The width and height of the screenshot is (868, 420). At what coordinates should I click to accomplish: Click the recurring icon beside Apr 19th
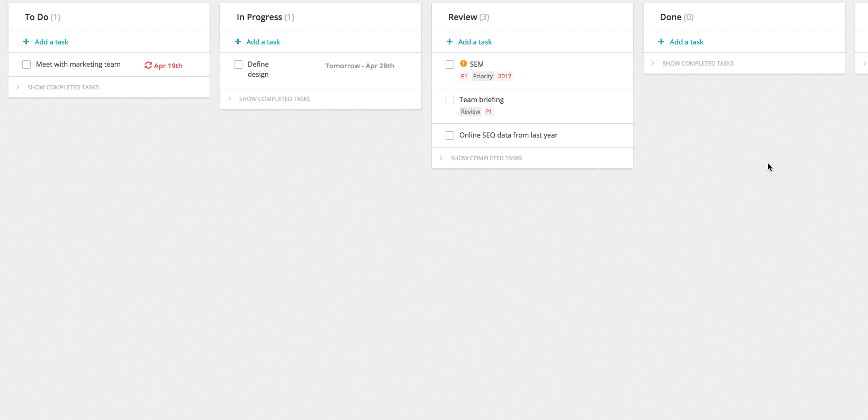coord(148,66)
